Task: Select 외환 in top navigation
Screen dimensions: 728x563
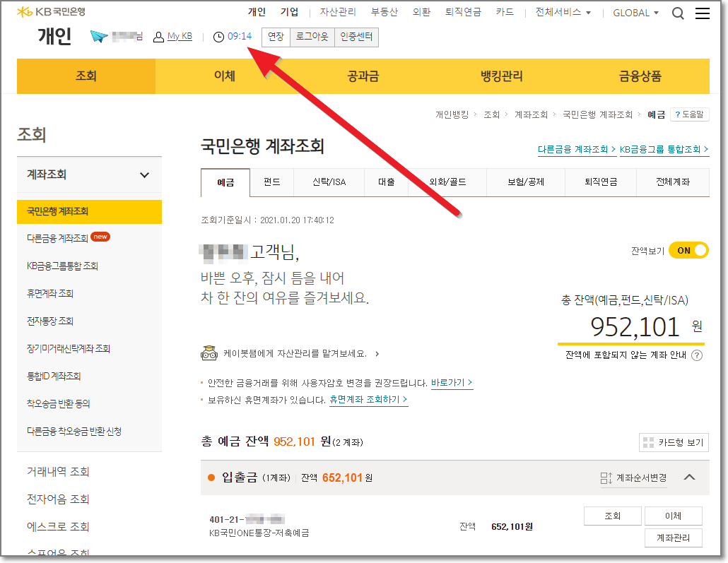Action: coord(421,12)
